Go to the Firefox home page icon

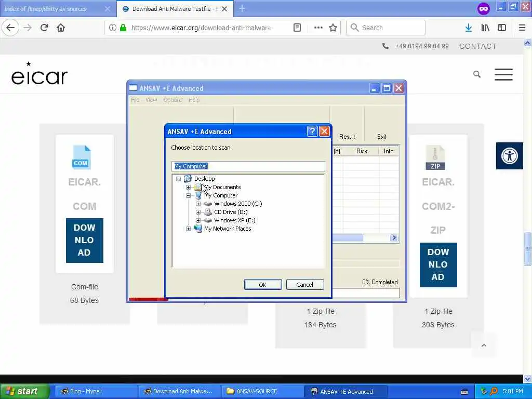(61, 28)
